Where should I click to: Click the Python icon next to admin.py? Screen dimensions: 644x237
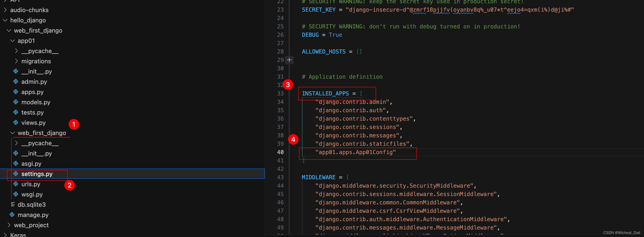pyautogui.click(x=16, y=81)
